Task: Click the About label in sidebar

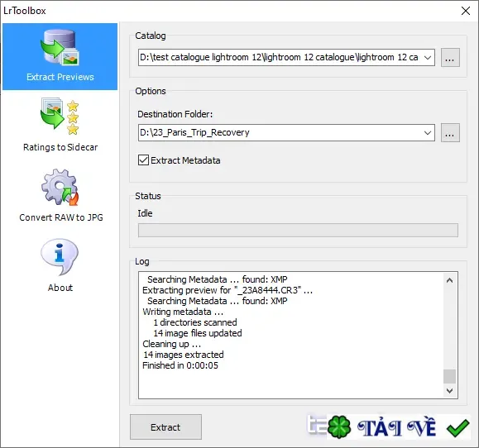Action: (x=60, y=288)
